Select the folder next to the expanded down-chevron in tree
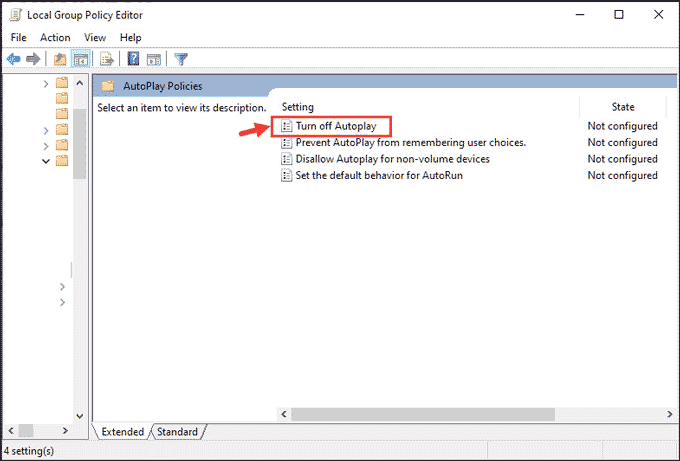 [62, 161]
